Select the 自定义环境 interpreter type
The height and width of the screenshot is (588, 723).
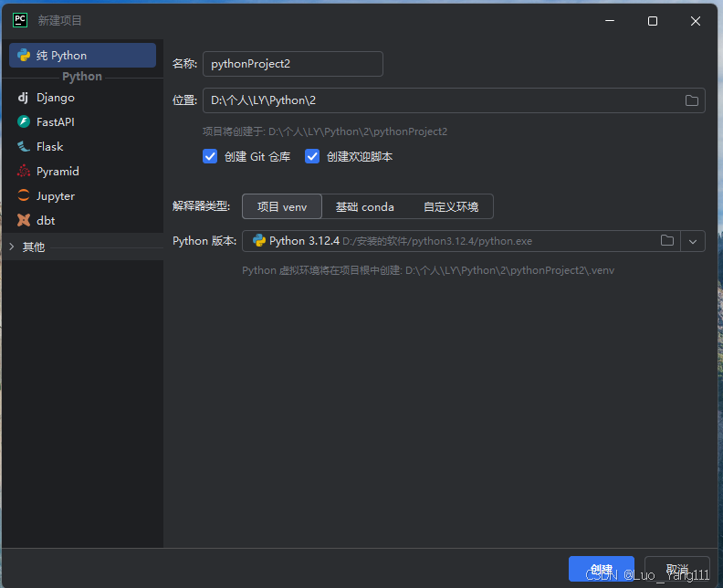coord(450,206)
